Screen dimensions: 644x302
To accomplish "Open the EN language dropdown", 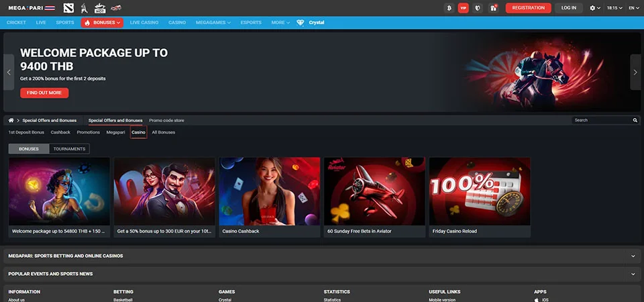I will click(633, 8).
